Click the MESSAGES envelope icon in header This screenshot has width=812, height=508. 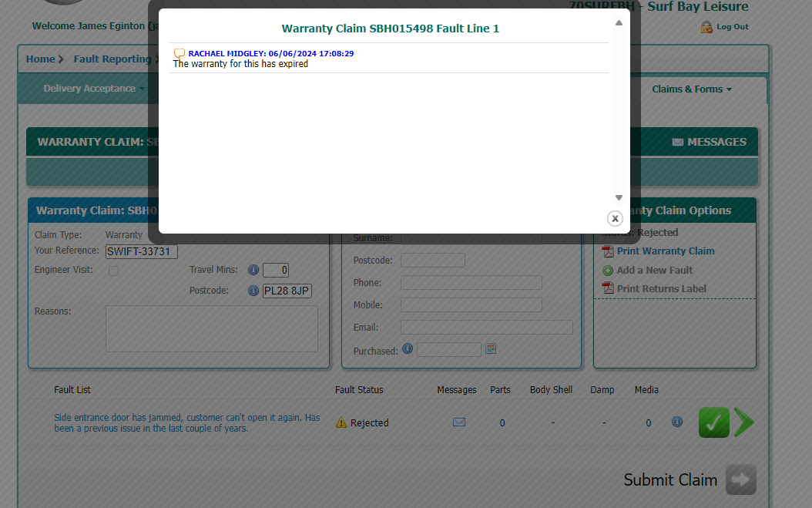[x=677, y=142]
